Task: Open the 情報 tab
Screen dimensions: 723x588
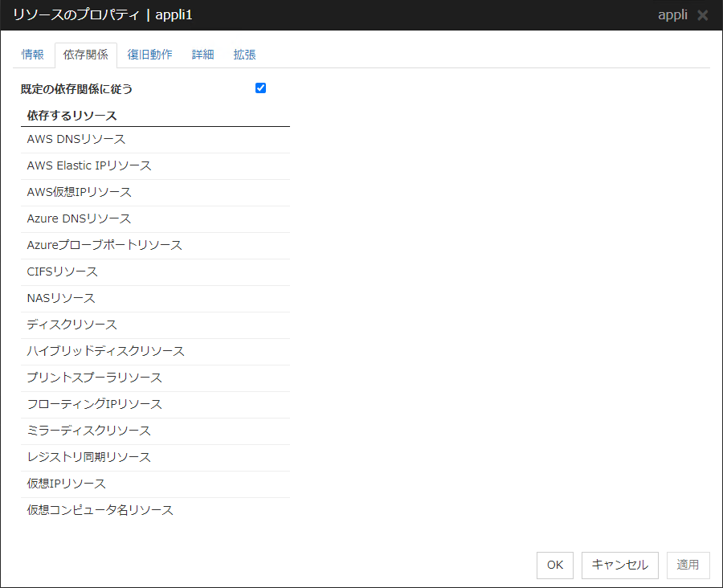Action: 33,55
